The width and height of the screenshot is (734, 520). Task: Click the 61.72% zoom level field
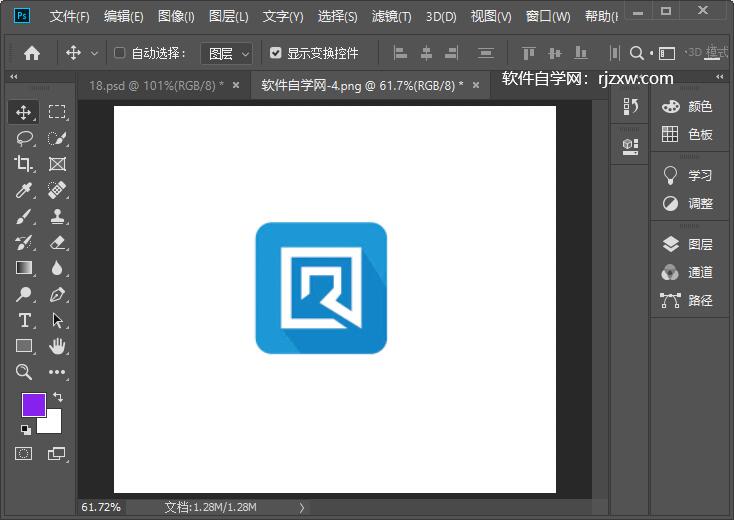(x=101, y=507)
